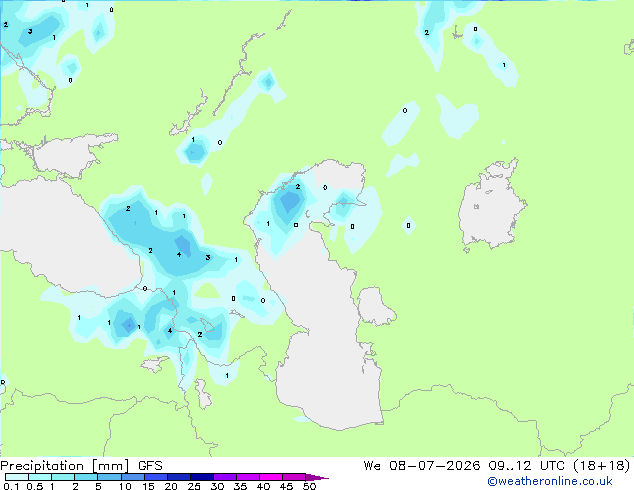Select the 2–5 mm legend color swatch
The height and width of the screenshot is (490, 634).
[86, 477]
